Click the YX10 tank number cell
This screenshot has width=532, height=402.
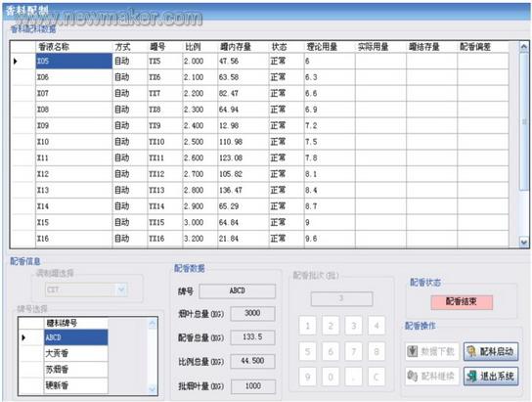[x=165, y=142]
